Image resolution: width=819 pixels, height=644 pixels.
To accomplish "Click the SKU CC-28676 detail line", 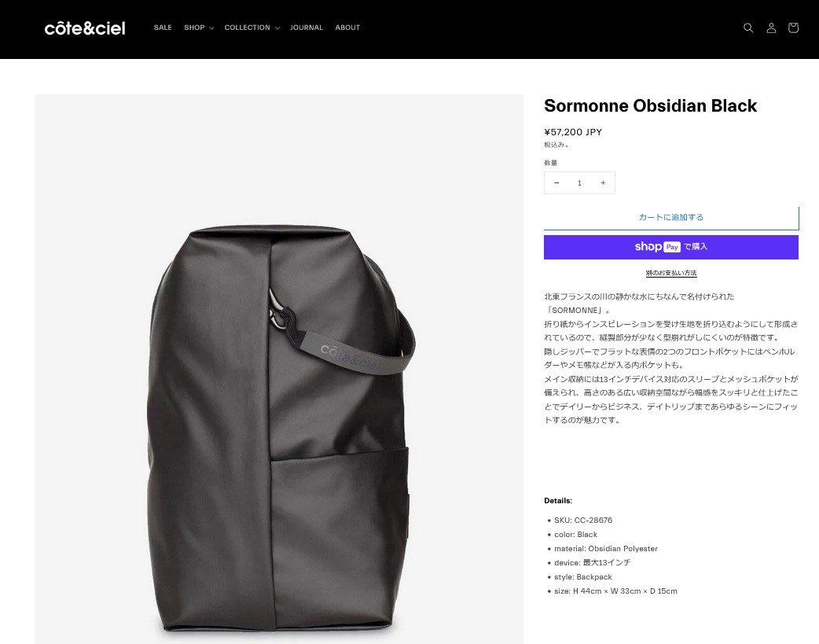I will point(582,521).
